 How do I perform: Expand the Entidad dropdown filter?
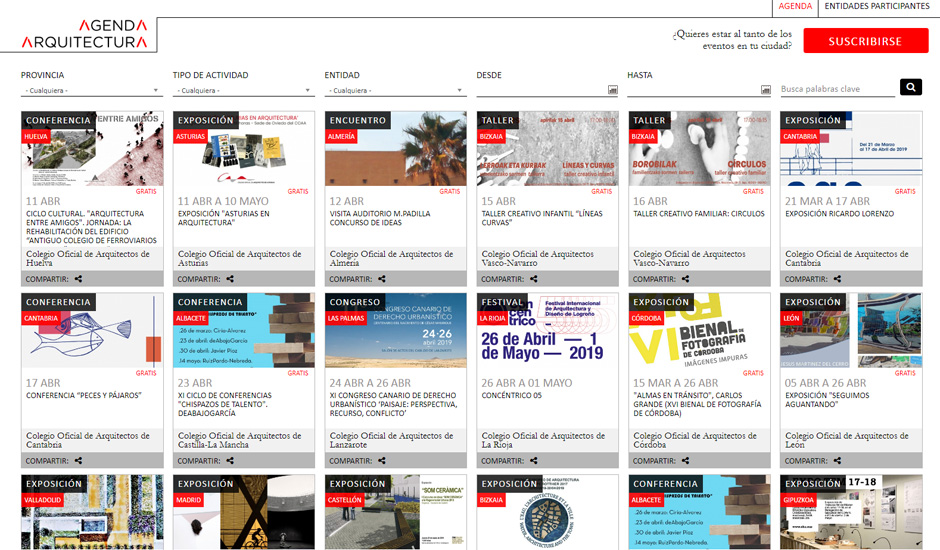click(x=395, y=90)
